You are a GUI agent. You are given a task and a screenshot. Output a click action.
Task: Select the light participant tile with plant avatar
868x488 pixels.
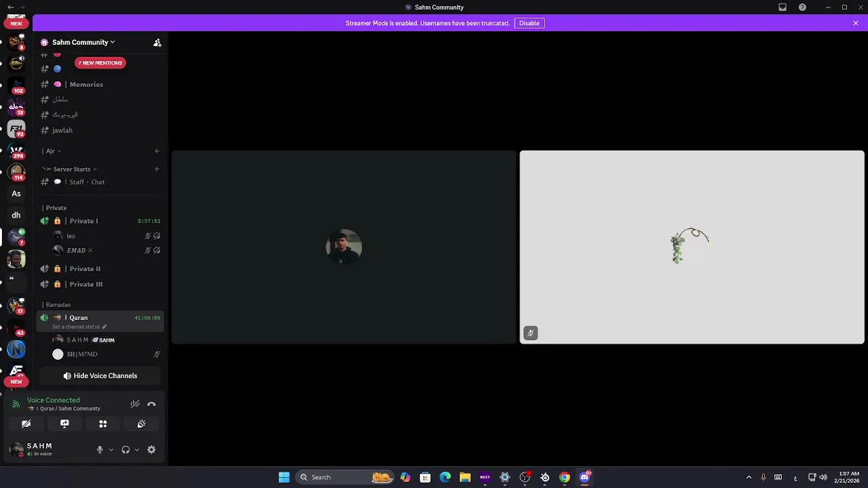click(692, 247)
